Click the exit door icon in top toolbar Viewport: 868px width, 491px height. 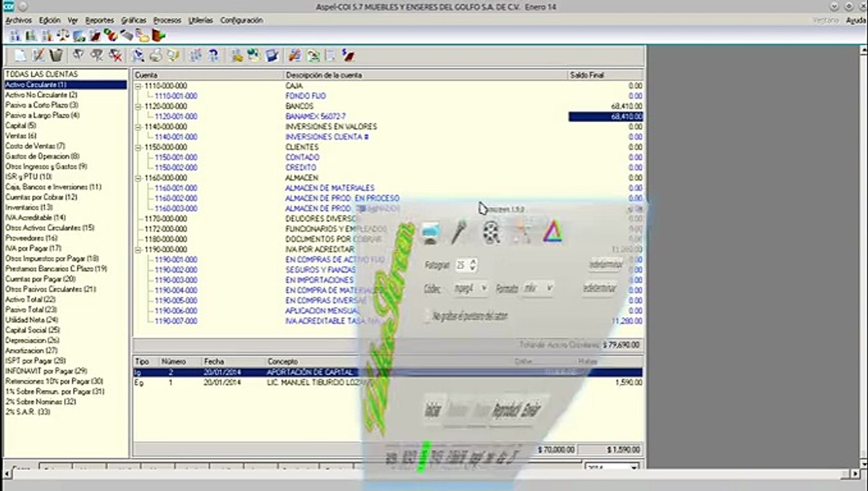coord(159,35)
